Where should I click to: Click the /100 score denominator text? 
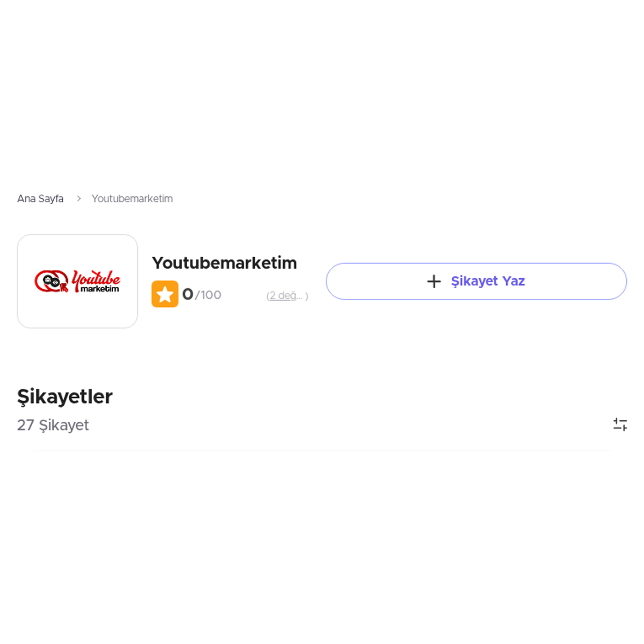point(208,295)
